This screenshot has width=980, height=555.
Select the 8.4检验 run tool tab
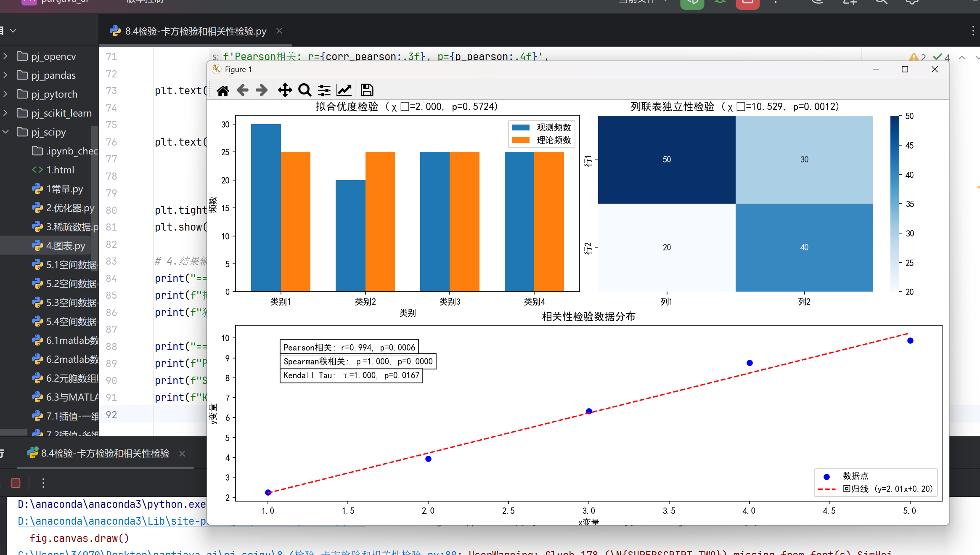coord(105,453)
